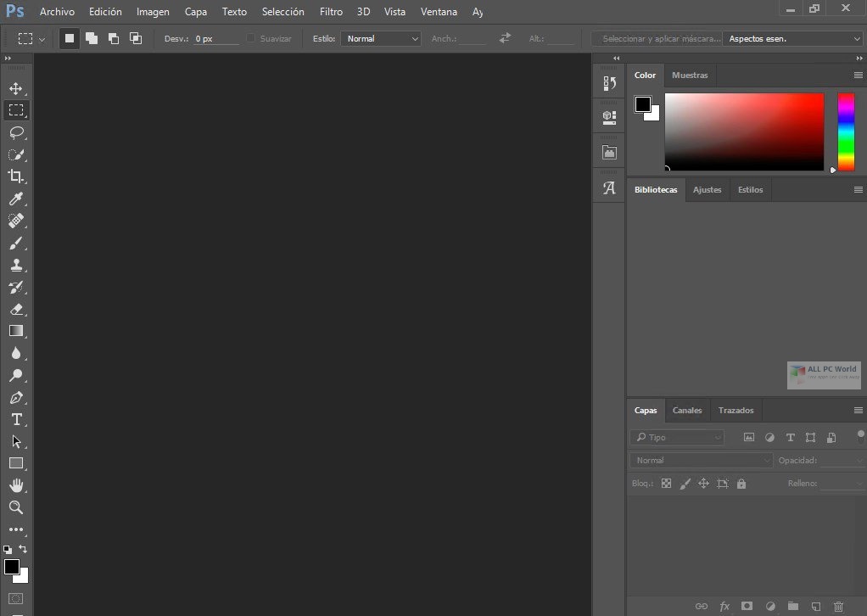The image size is (867, 616).
Task: Open the Bibliotecas panel options menu
Action: 859,190
